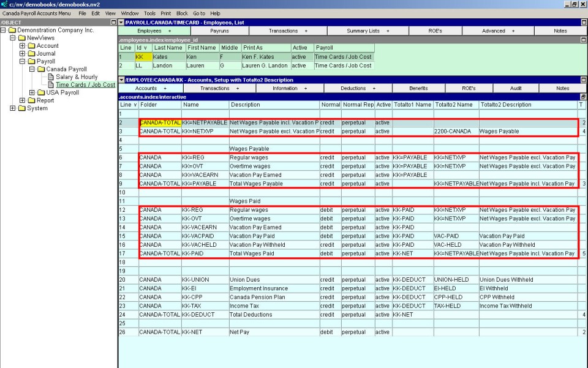Open the EMPLOYEE/CANADA/KK window dropdown arrow
The image size is (588, 368).
pos(121,80)
